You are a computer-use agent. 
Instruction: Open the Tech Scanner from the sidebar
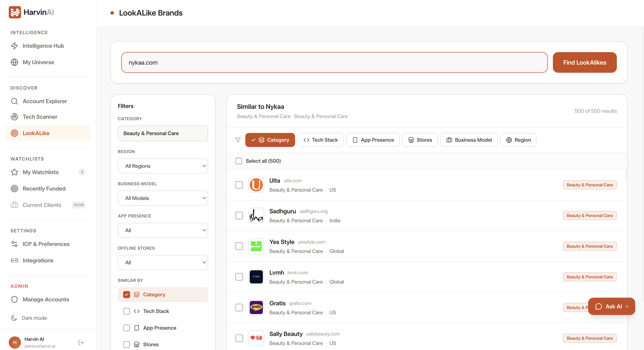pyautogui.click(x=40, y=117)
